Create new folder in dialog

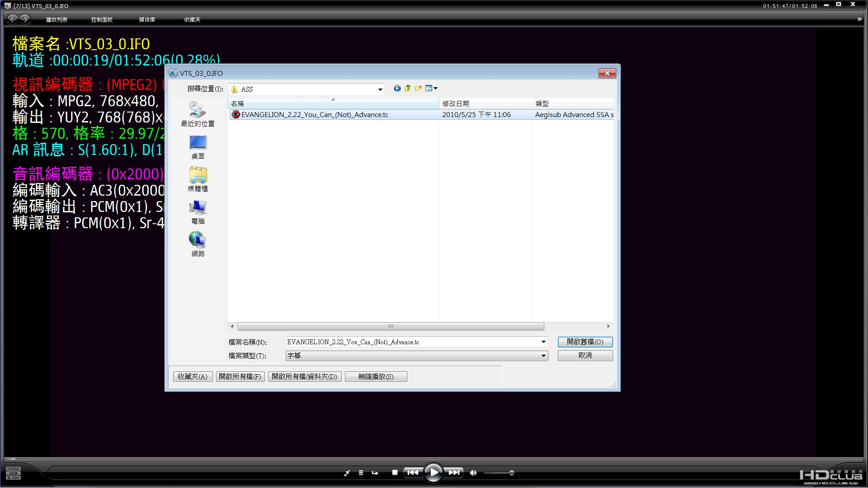point(418,89)
